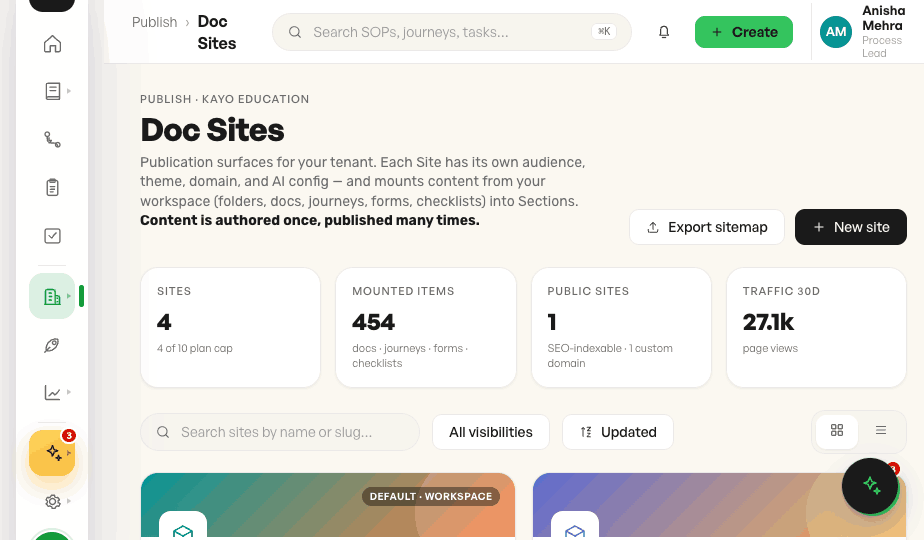Open the SOP documents sidebar icon
This screenshot has height=540, width=924.
52,91
